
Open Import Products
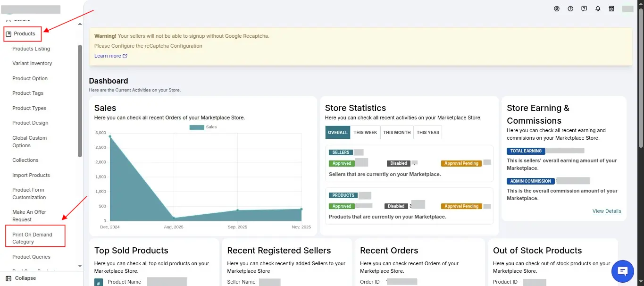point(31,175)
